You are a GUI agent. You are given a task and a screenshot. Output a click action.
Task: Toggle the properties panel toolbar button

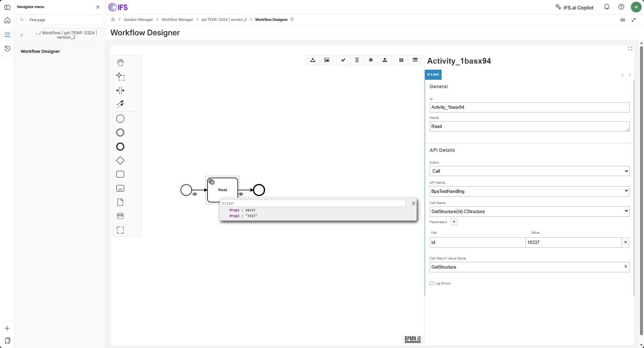(415, 60)
